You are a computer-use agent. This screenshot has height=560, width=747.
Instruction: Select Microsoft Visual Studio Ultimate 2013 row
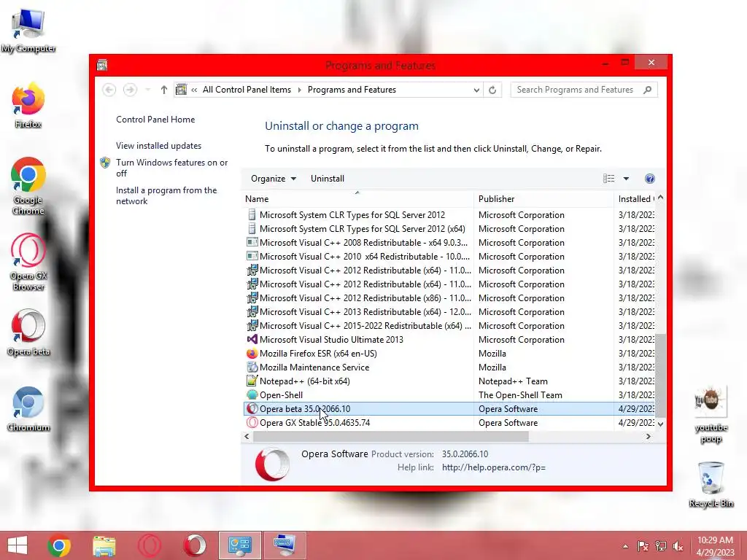tap(449, 340)
